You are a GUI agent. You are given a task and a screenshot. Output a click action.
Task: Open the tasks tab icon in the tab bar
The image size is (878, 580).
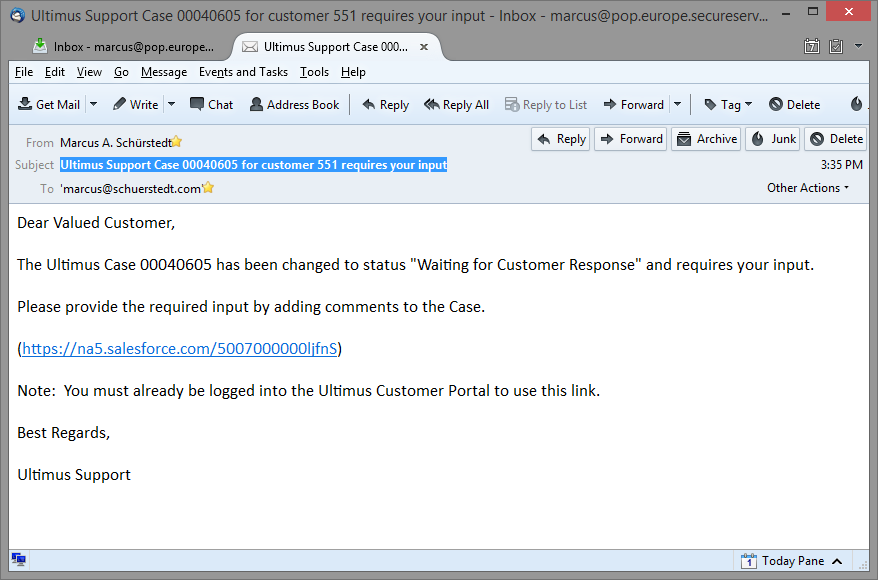(x=835, y=46)
